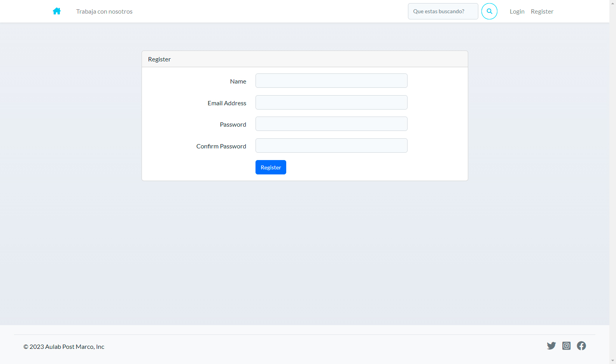Viewport: 616px width, 364px height.
Task: Open the Facebook footer icon
Action: 581,346
